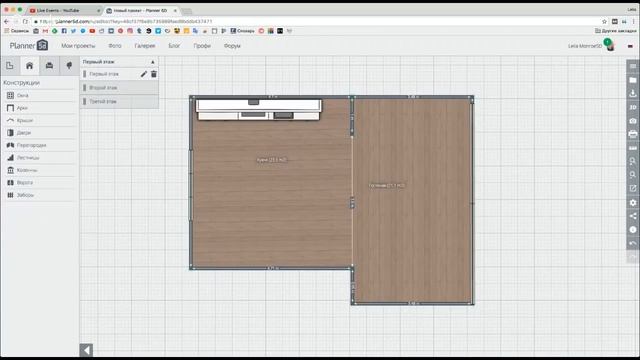The height and width of the screenshot is (360, 640).
Task: Open Профи menu item
Action: point(202,46)
